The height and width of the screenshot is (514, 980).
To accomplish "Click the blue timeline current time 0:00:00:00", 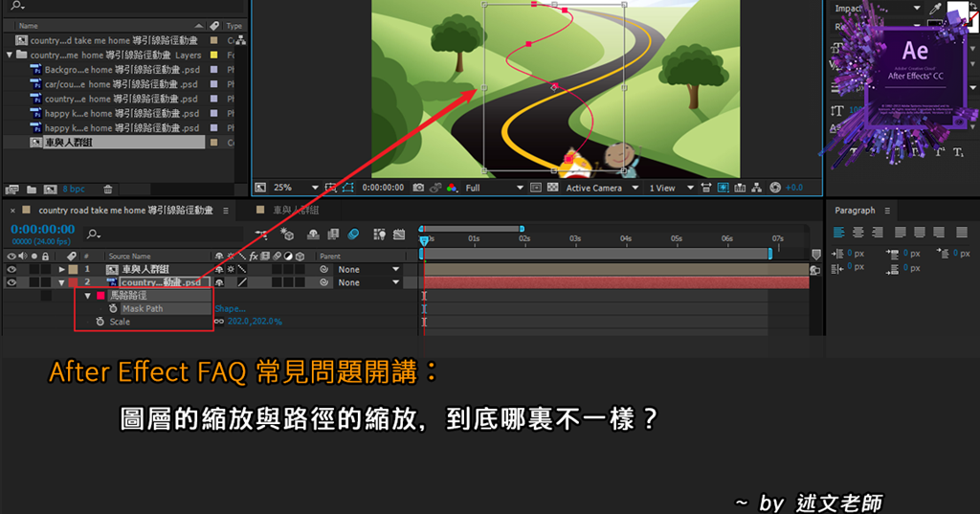I will tap(42, 230).
